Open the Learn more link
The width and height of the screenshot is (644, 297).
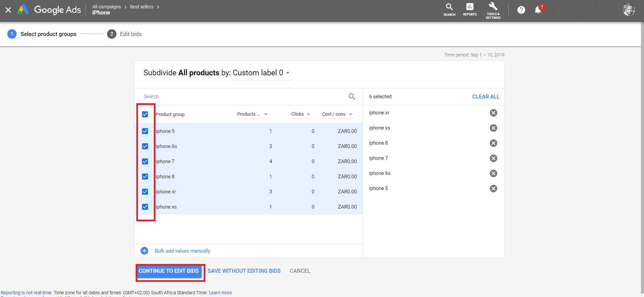point(220,293)
